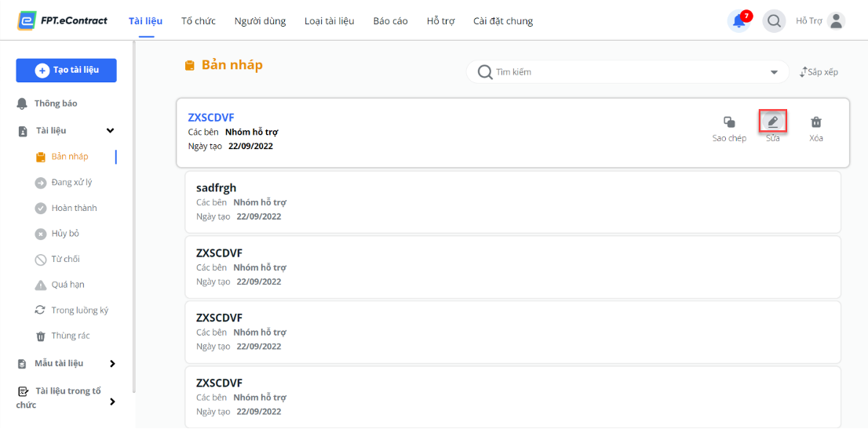Screen dimensions: 868x429
Task: Click the FPT.eContract logo
Action: tap(62, 21)
